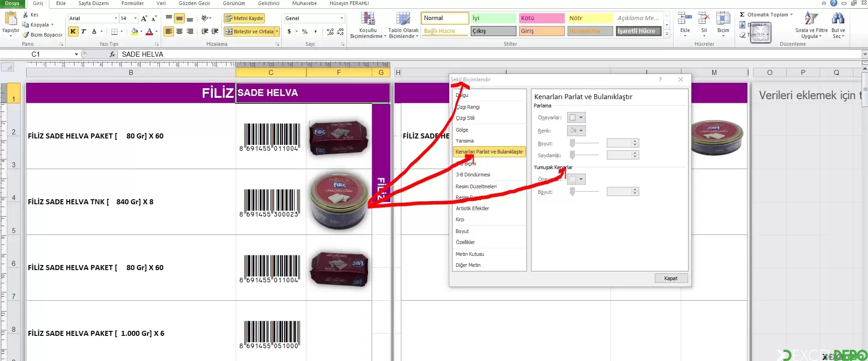Click the text orientation icon
868x361 pixels.
205,18
